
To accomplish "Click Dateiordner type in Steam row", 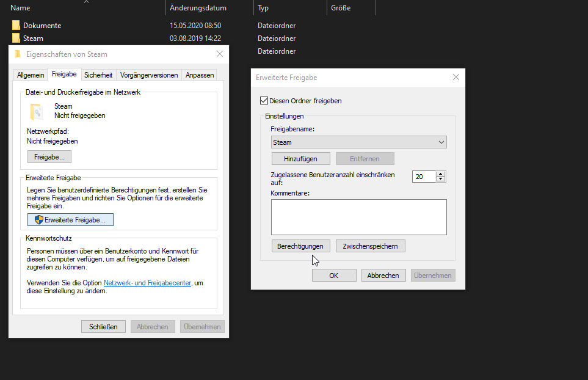I will [x=277, y=38].
